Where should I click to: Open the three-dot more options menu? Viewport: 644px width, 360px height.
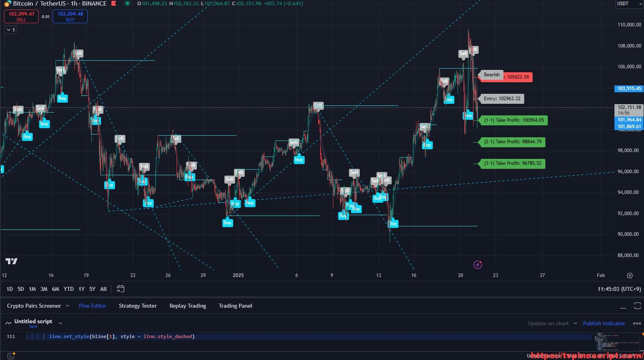pyautogui.click(x=637, y=323)
